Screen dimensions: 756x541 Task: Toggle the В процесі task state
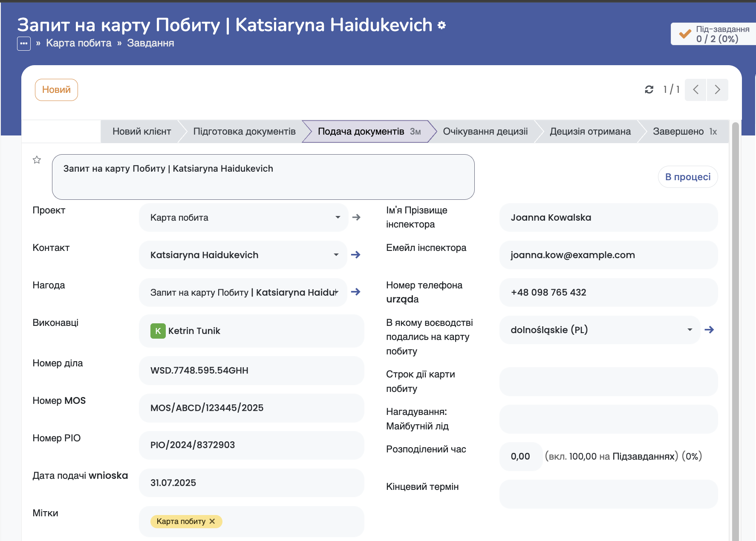(687, 177)
